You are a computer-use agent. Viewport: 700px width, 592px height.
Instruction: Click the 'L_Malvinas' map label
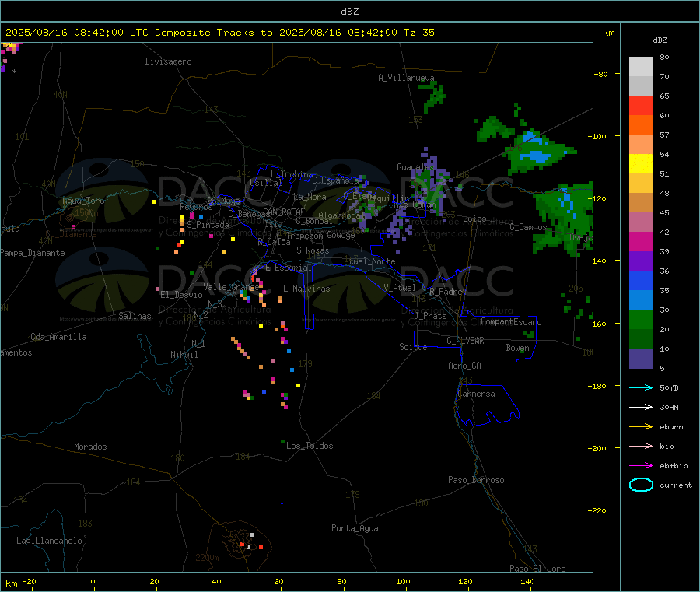pyautogui.click(x=306, y=289)
